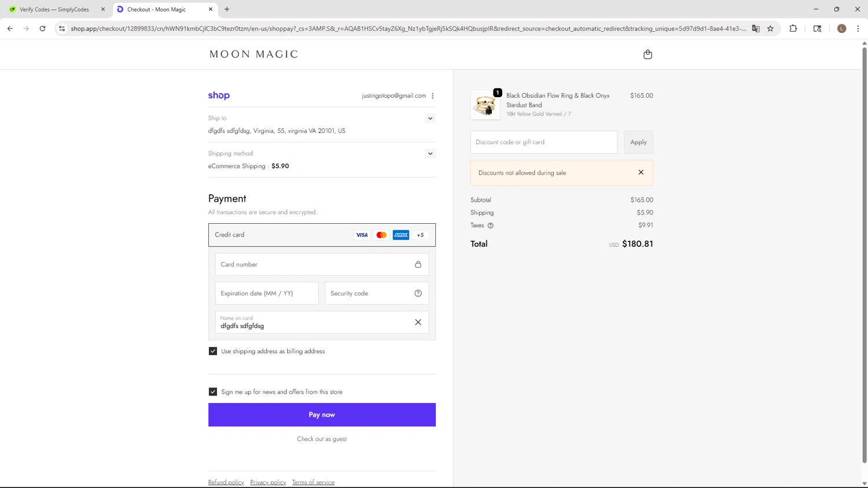
Task: Open the Privacy policy link
Action: coord(268,482)
